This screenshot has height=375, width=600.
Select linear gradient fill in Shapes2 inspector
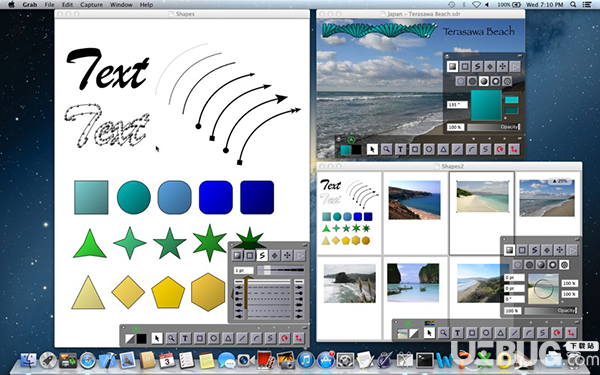pos(541,264)
